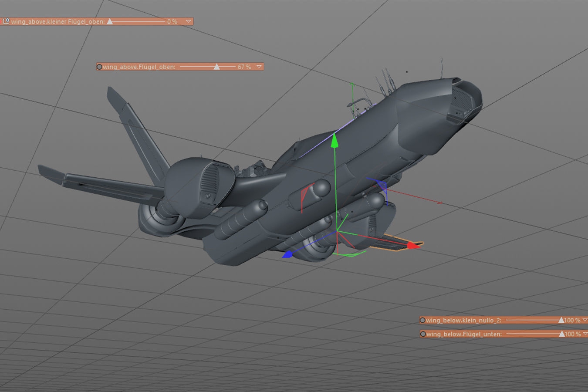Screen dimensions: 588x392
Task: Click the circle icon of wing_below.klein_nullo_2
Action: tap(422, 320)
